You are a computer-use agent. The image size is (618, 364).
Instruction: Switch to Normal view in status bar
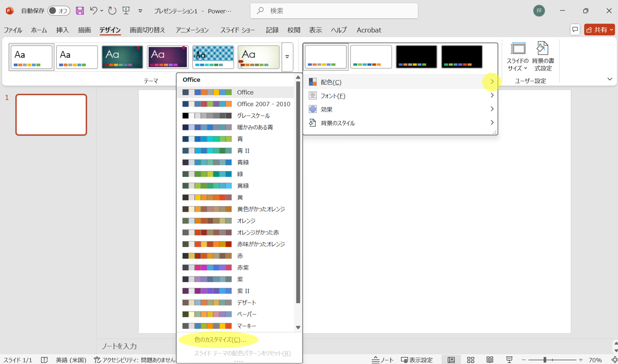451,360
